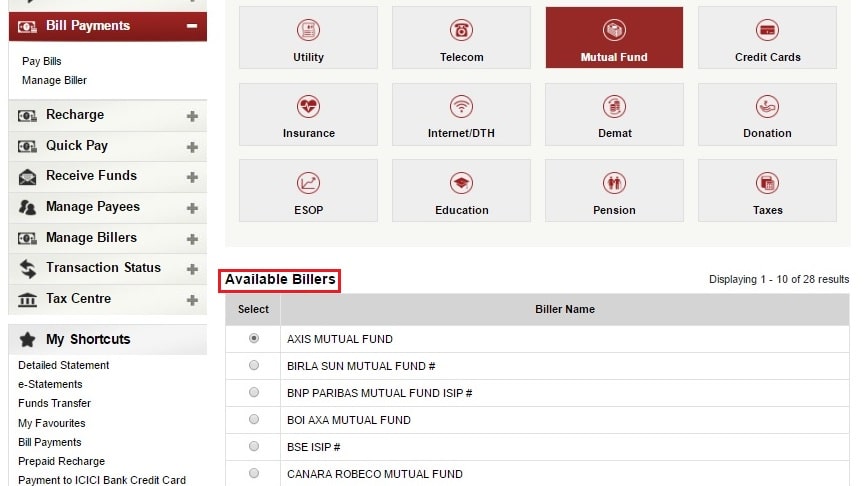Open the Utility bill category icon
Image resolution: width=868 pixels, height=486 pixels.
click(x=308, y=30)
